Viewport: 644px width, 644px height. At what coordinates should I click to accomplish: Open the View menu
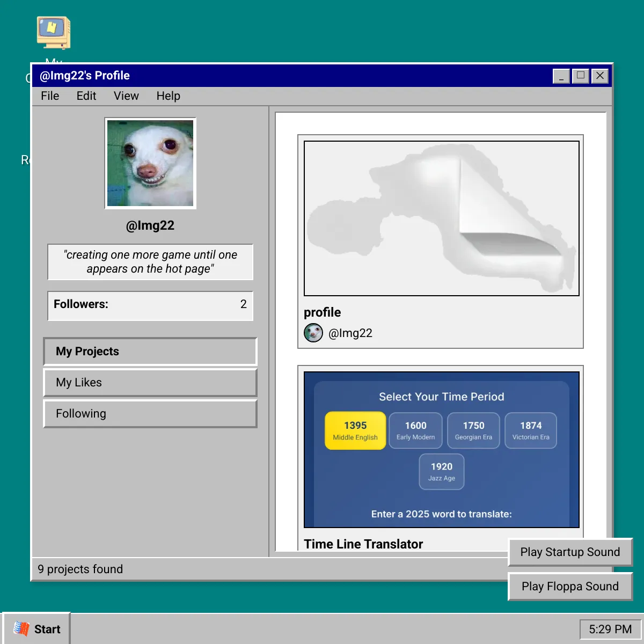click(x=126, y=96)
